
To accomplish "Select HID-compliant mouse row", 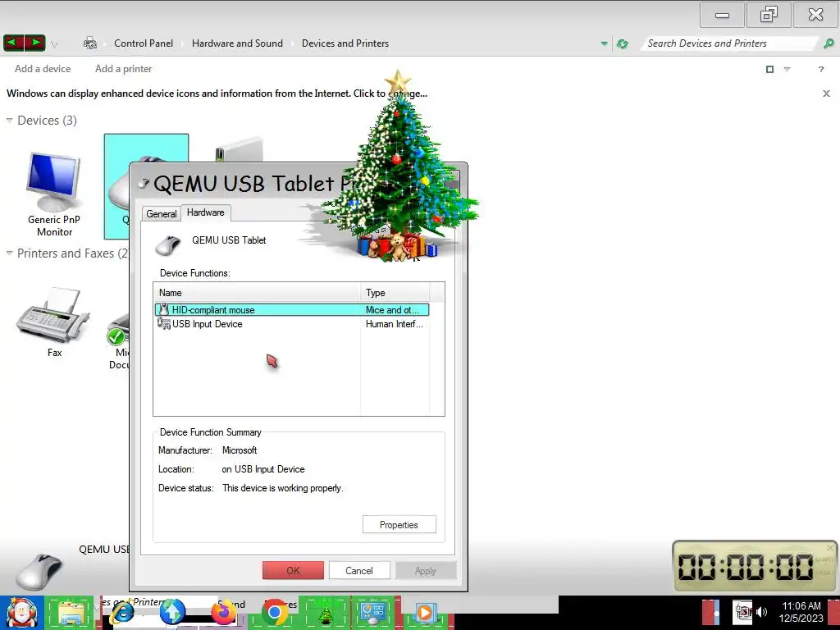I will (x=292, y=309).
